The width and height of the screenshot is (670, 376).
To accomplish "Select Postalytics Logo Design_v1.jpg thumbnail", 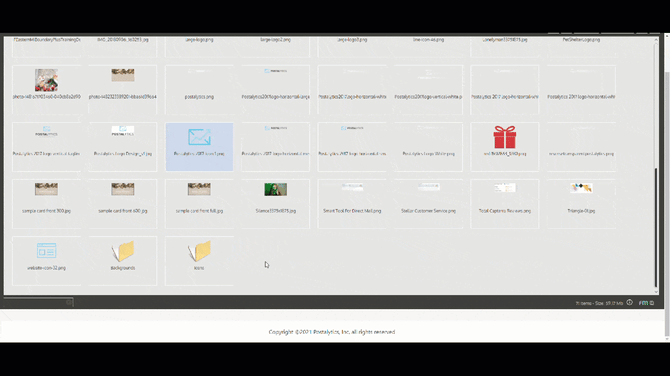I will 123,131.
